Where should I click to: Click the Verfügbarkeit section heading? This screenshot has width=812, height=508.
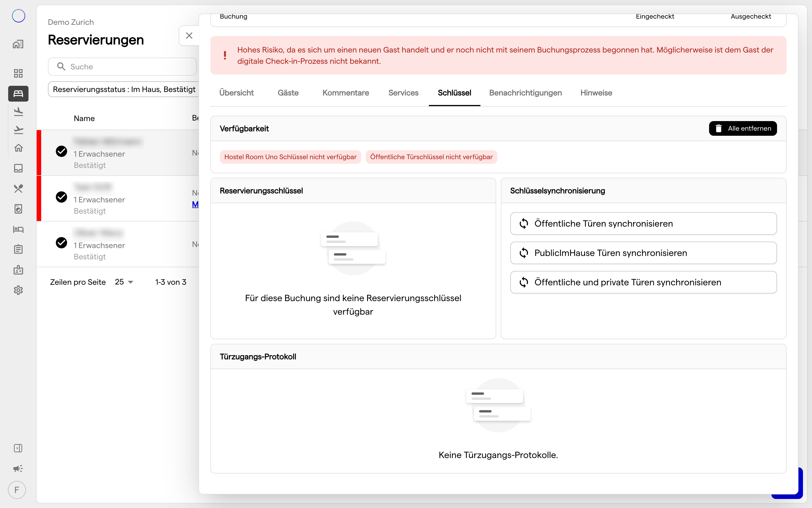click(x=244, y=128)
